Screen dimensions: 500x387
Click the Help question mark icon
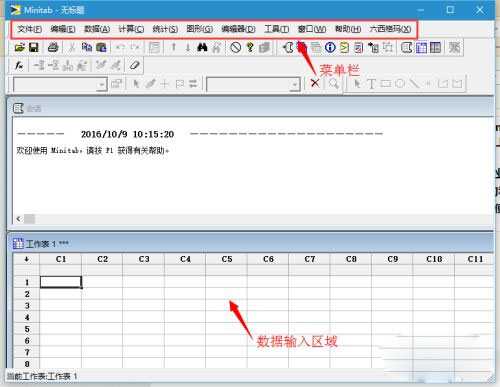tap(250, 47)
